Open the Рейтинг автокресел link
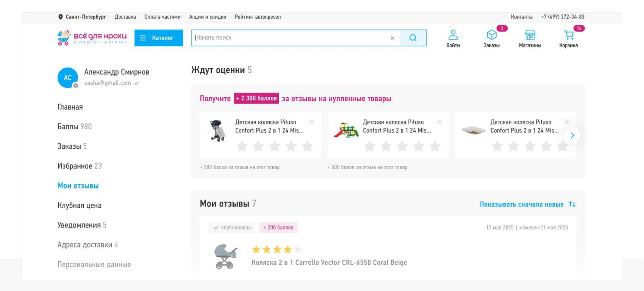644x291 pixels. (x=258, y=17)
